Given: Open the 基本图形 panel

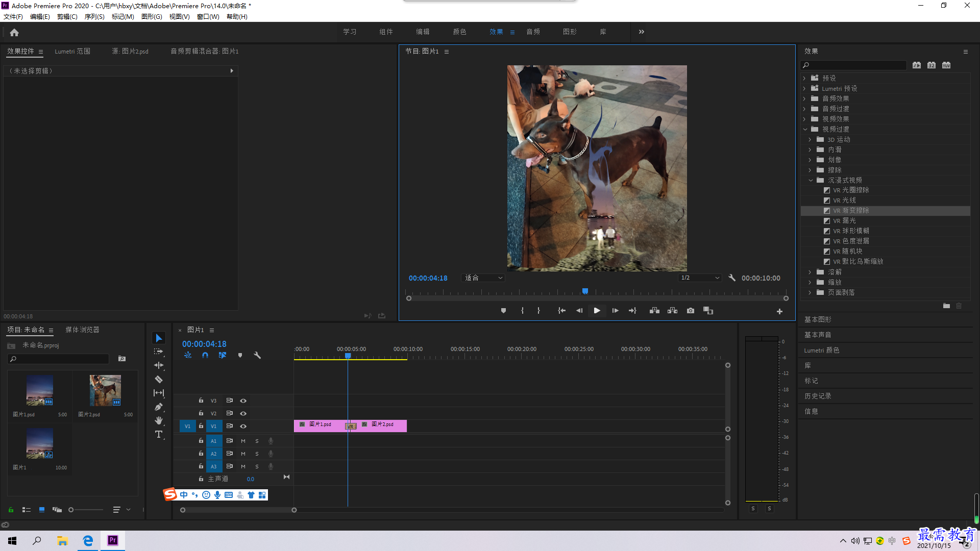Looking at the screenshot, I should coord(818,319).
